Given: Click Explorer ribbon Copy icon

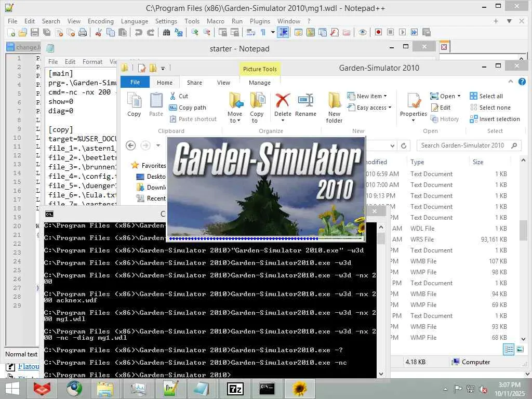Looking at the screenshot, I should pyautogui.click(x=134, y=105).
